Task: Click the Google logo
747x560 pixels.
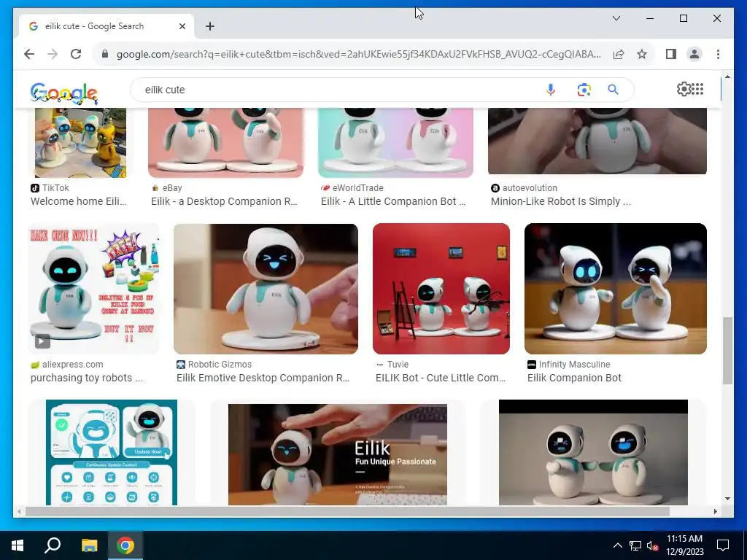Action: click(64, 93)
